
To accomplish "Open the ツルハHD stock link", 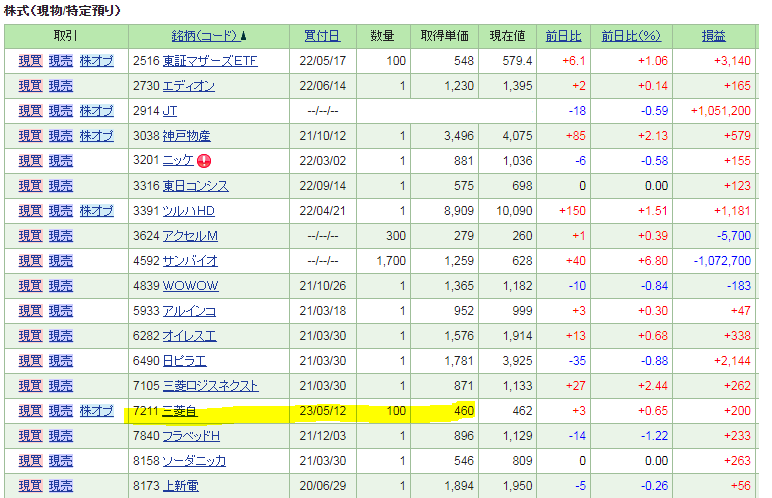I will coord(189,211).
